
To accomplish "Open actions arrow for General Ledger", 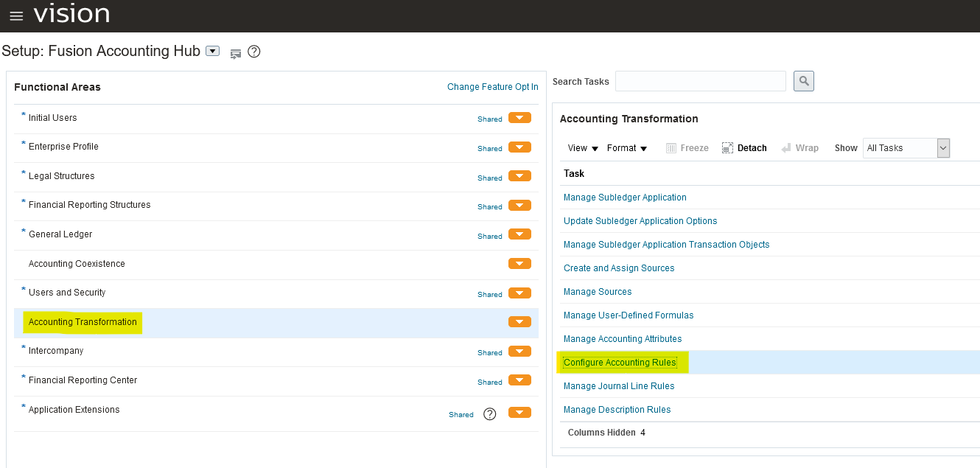I will pyautogui.click(x=519, y=235).
